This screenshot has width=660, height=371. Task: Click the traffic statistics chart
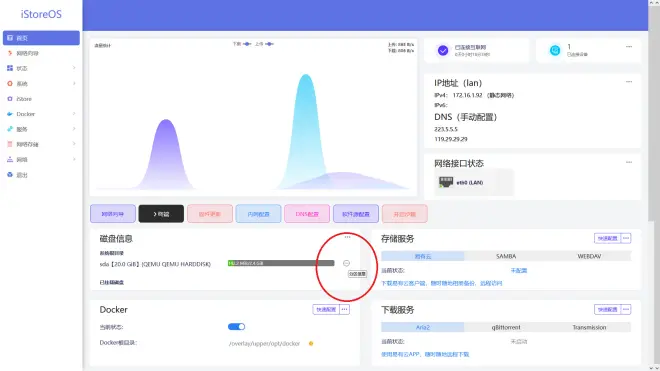[253, 117]
